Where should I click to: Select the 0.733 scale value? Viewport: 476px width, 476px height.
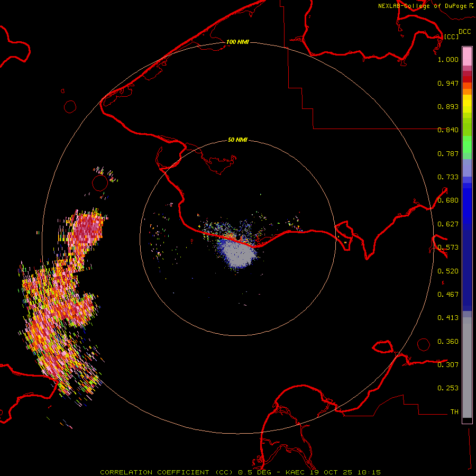[448, 177]
